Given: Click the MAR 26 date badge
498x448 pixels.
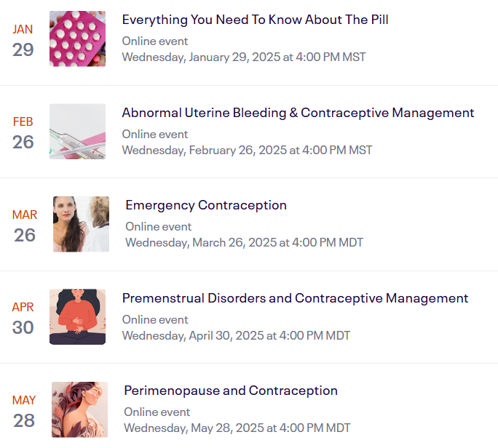Looking at the screenshot, I should 25,225.
